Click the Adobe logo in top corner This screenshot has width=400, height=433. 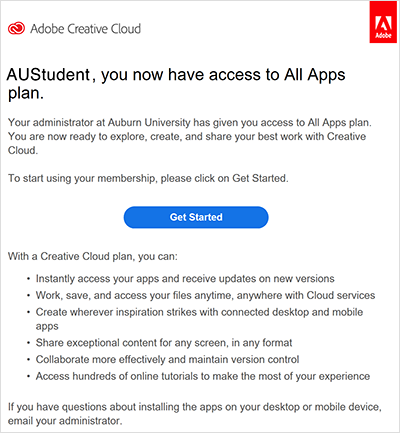click(384, 23)
